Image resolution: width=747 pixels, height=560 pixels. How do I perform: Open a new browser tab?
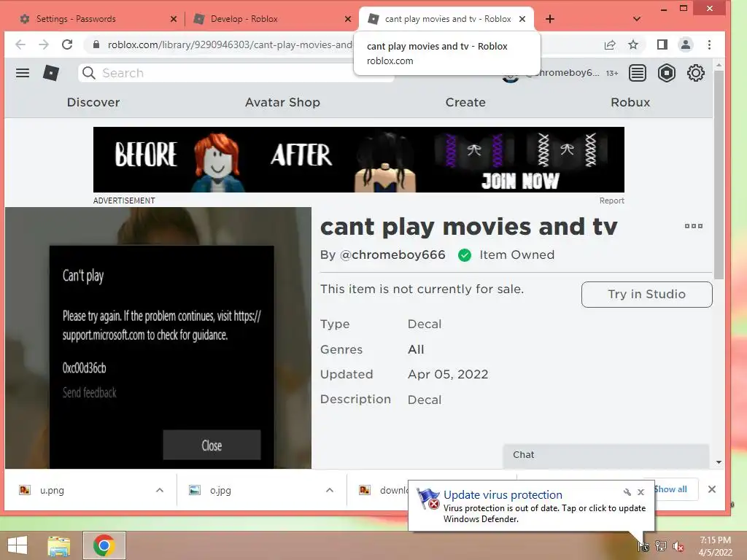pos(550,19)
